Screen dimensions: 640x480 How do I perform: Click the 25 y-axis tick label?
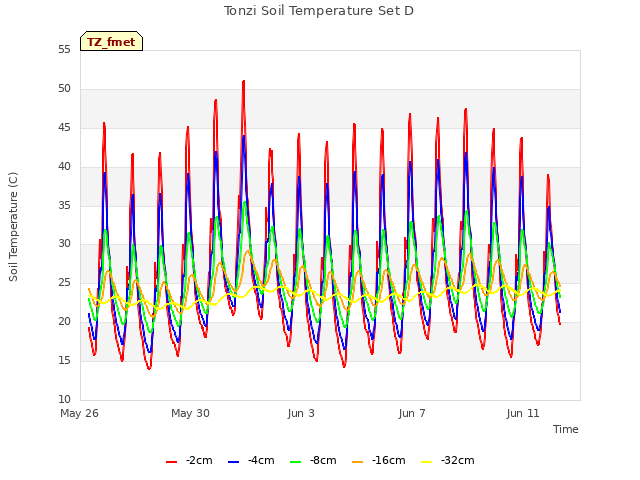click(x=64, y=282)
